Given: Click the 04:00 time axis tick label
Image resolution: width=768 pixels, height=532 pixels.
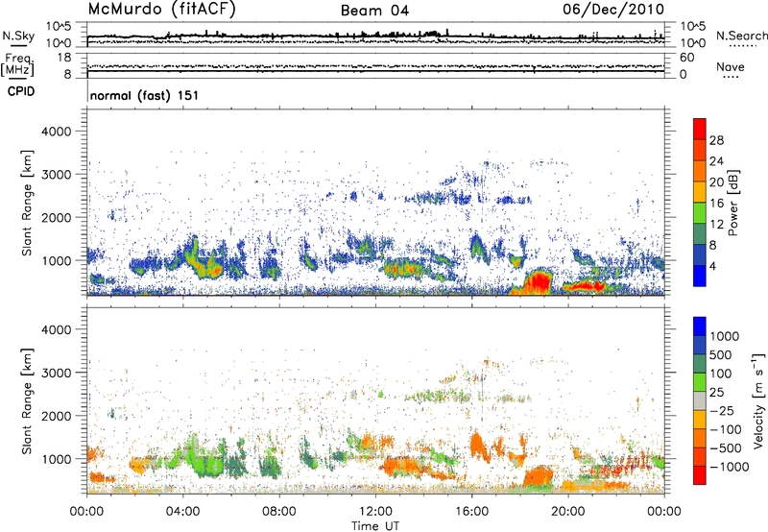Looking at the screenshot, I should 182,512.
